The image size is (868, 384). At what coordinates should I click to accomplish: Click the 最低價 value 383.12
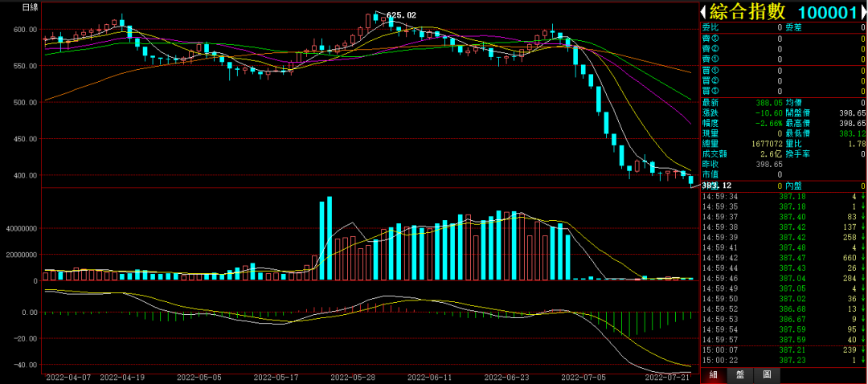point(853,133)
